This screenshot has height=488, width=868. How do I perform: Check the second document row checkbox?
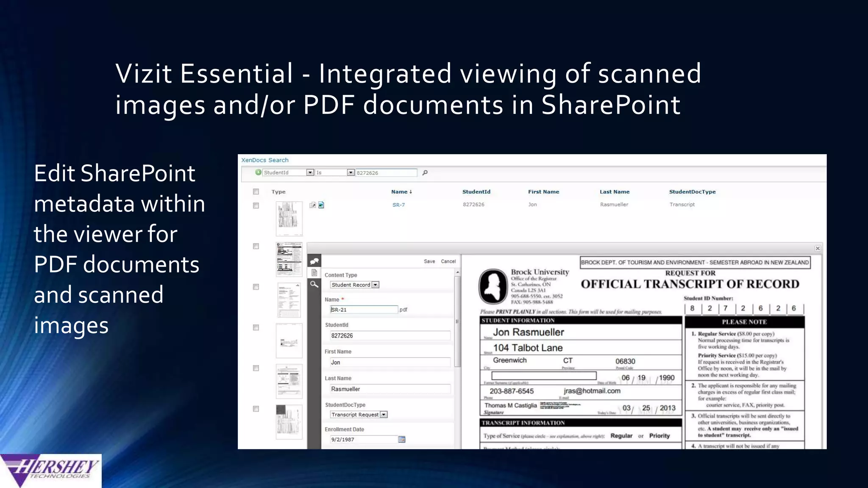tap(256, 246)
